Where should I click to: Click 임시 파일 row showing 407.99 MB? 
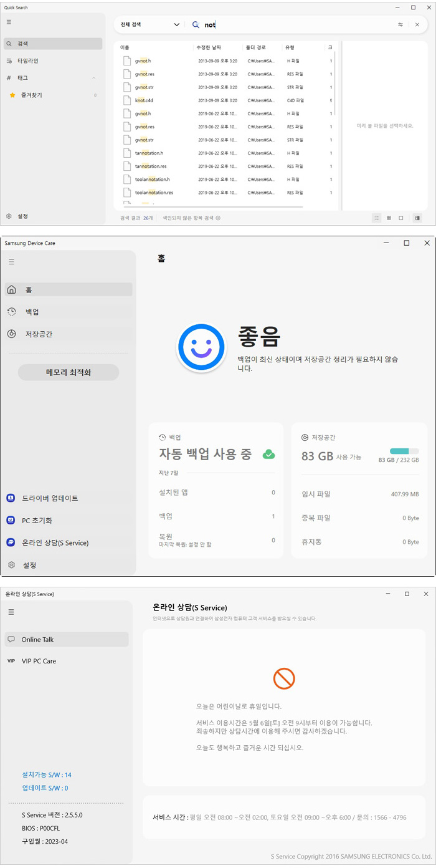coord(360,494)
